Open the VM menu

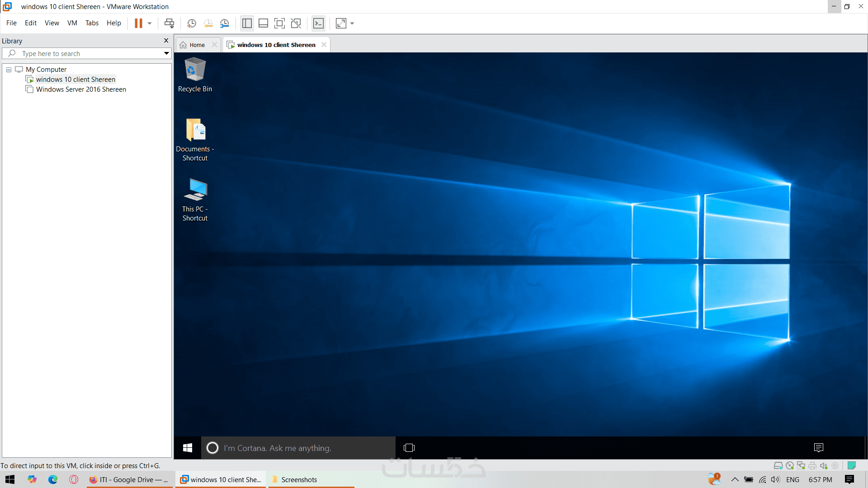tap(72, 23)
